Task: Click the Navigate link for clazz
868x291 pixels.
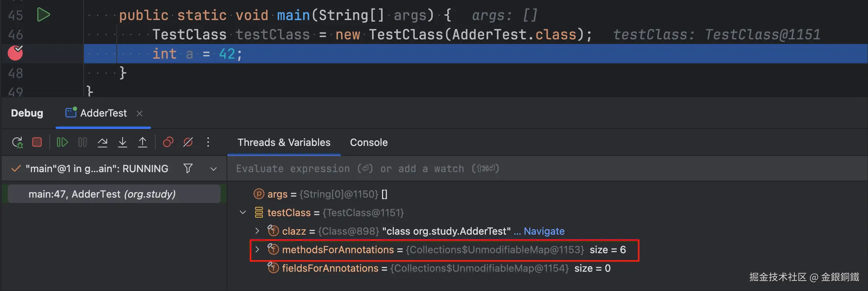Action: 544,231
